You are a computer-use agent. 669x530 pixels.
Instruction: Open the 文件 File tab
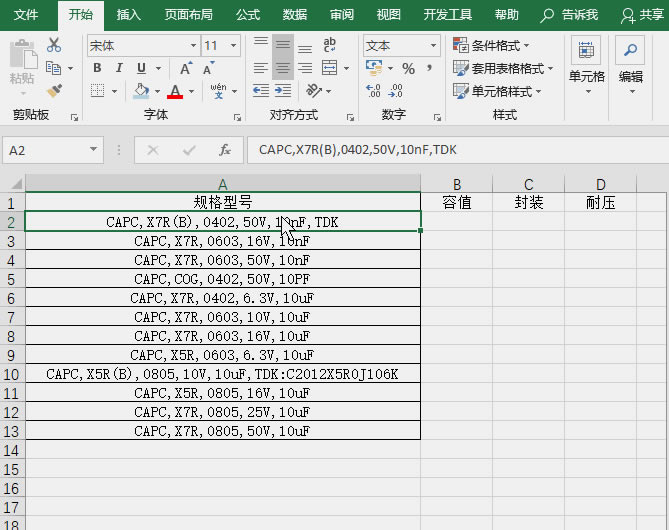point(26,15)
